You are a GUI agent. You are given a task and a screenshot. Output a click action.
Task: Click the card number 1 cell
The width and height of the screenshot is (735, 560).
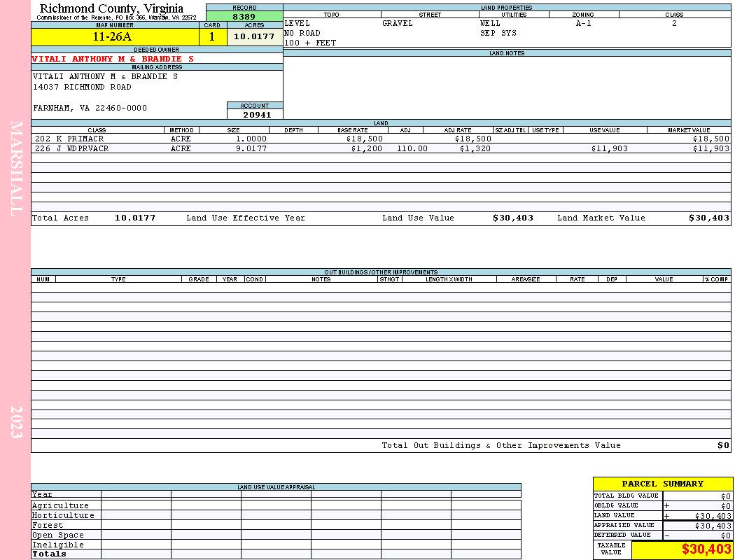click(212, 36)
